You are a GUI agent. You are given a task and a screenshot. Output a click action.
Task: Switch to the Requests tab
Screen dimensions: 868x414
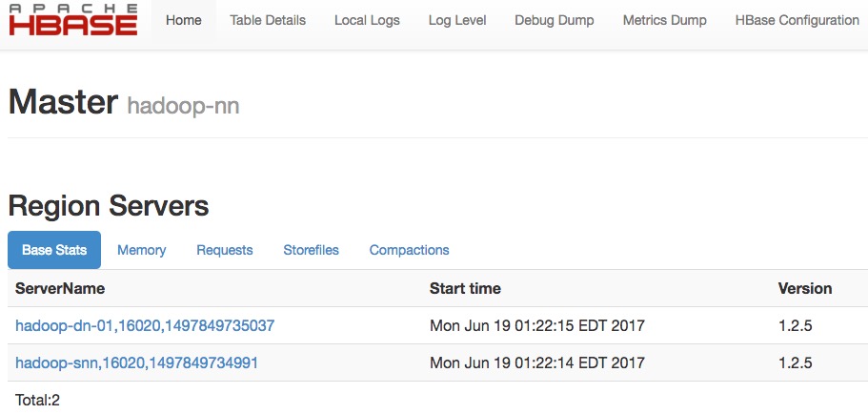(225, 250)
